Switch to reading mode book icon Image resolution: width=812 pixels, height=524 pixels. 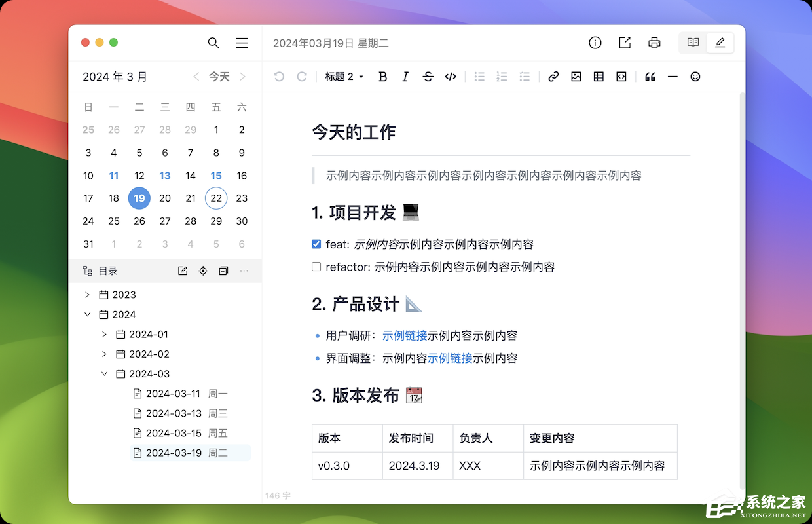point(693,43)
